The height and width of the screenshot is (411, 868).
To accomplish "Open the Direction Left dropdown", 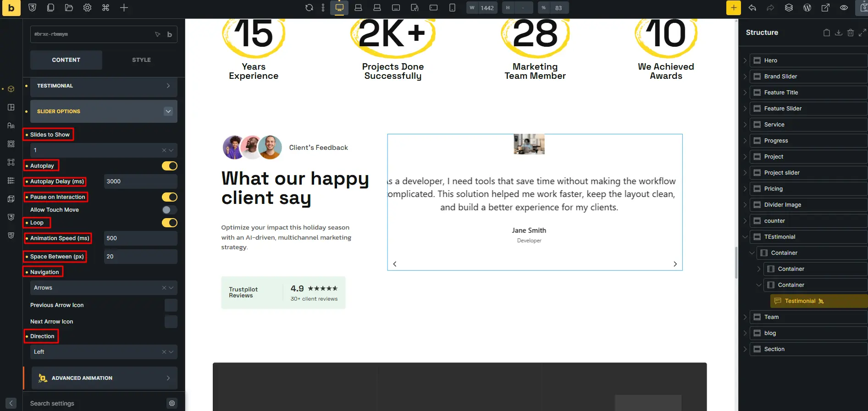I will (104, 352).
